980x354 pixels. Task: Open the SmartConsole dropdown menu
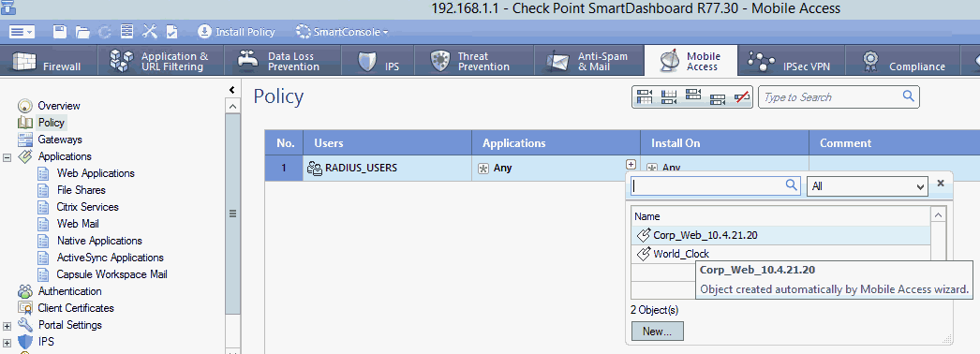pos(342,31)
